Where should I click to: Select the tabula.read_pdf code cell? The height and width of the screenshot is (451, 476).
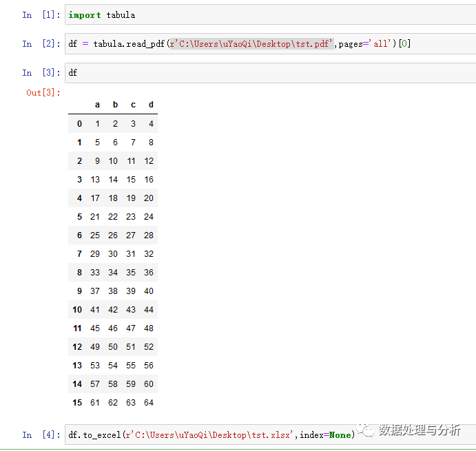[270, 43]
